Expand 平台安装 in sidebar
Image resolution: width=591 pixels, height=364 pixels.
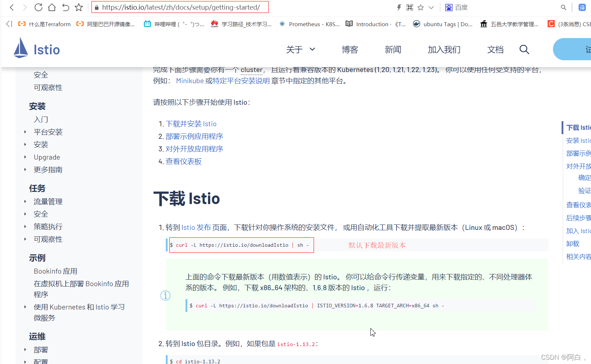[x=25, y=132]
